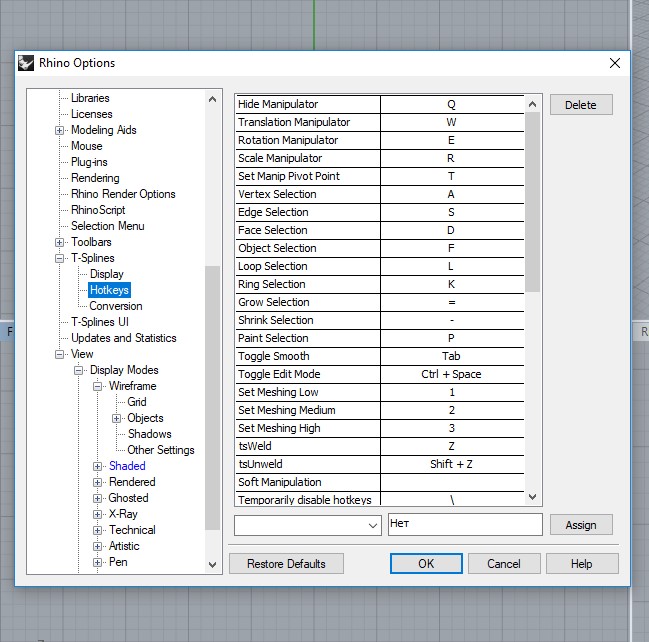This screenshot has height=642, width=649.
Task: Expand the Modeling Aids tree node
Action: pos(59,130)
